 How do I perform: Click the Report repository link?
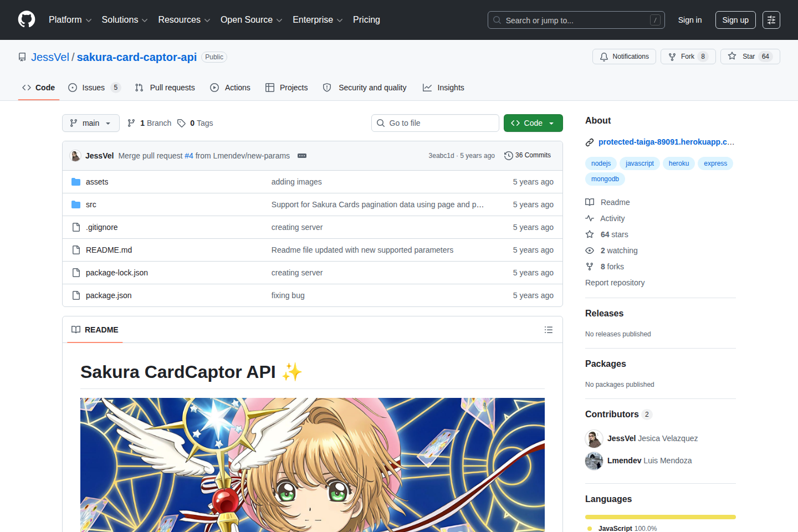click(615, 283)
